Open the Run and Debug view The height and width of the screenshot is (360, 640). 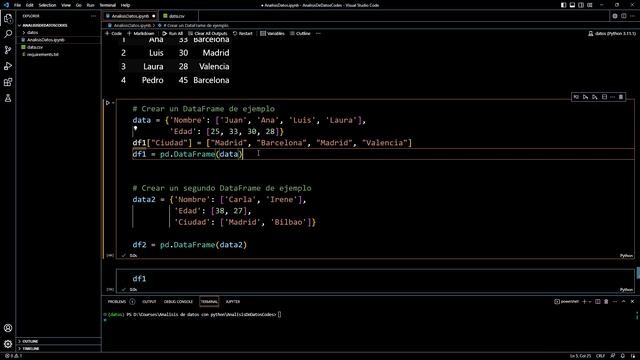8,66
